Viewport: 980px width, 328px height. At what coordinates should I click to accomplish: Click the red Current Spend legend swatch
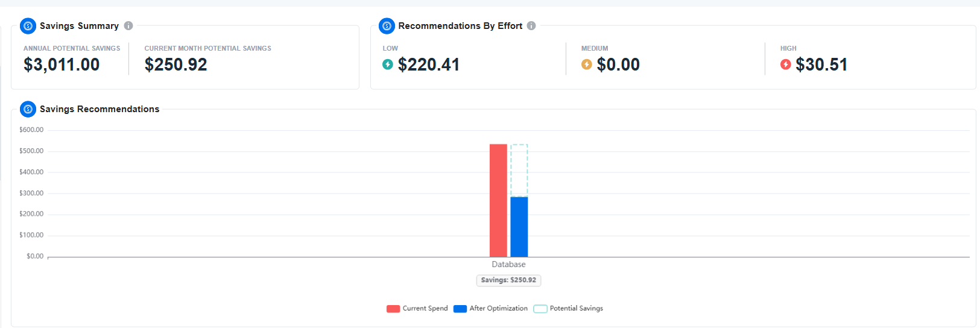click(x=393, y=309)
